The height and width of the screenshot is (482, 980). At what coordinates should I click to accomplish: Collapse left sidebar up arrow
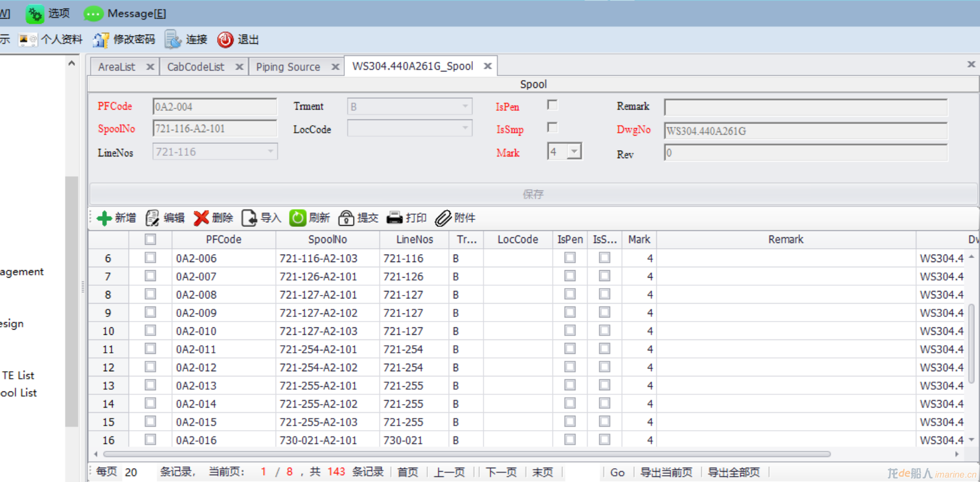click(x=72, y=63)
